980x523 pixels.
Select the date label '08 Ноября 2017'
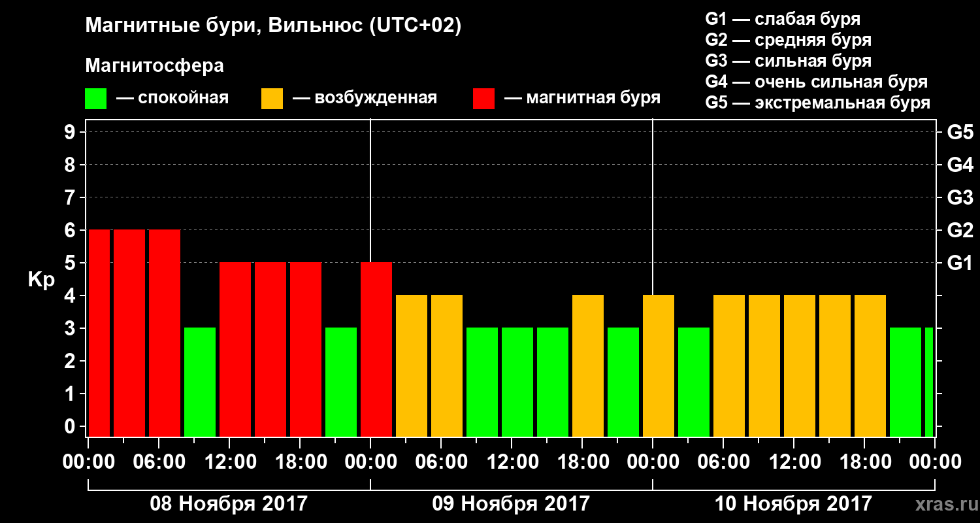[229, 504]
